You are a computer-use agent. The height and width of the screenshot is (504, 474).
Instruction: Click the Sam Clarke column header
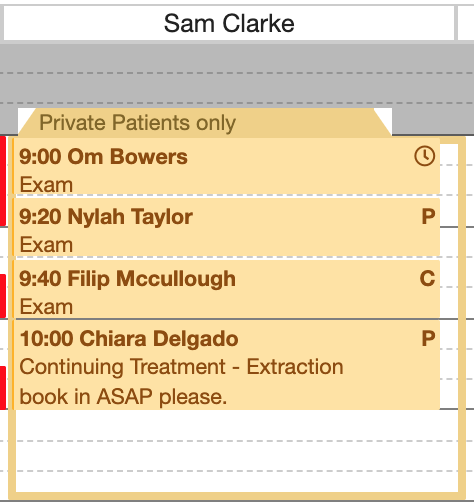(x=229, y=23)
